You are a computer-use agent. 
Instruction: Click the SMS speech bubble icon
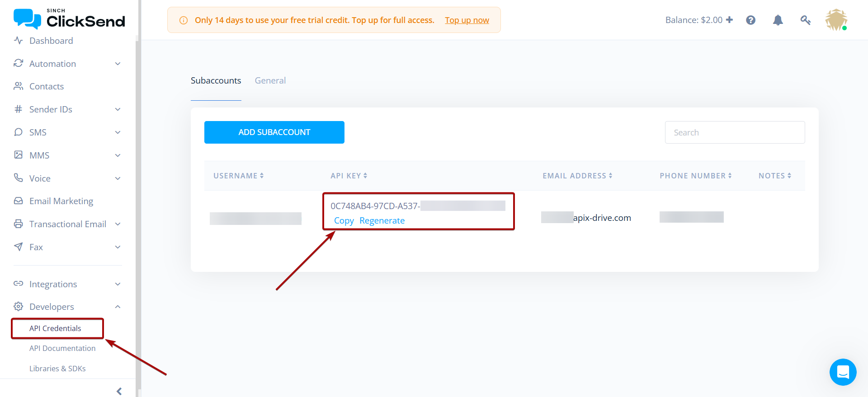click(x=18, y=132)
